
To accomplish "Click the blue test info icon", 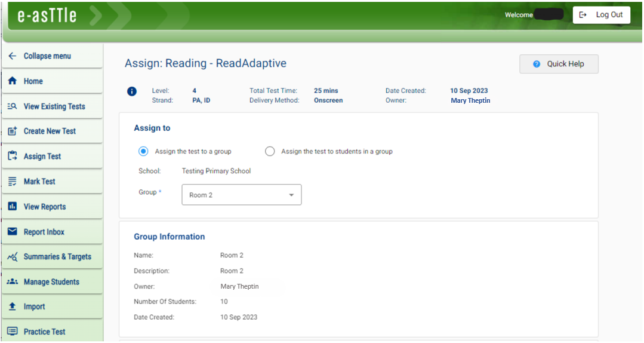I will tap(132, 91).
